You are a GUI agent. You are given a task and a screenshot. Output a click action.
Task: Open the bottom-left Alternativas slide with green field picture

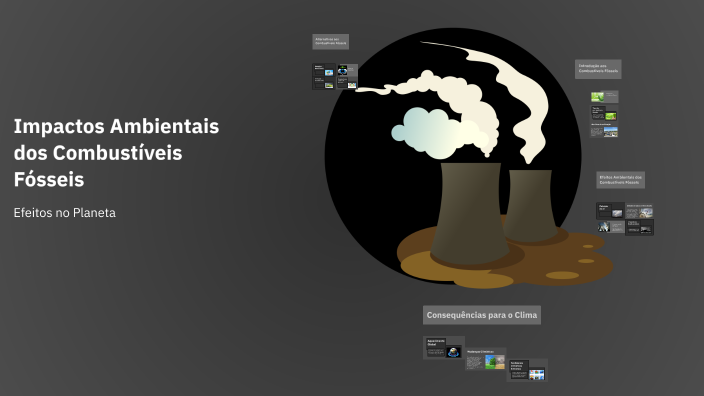324,83
